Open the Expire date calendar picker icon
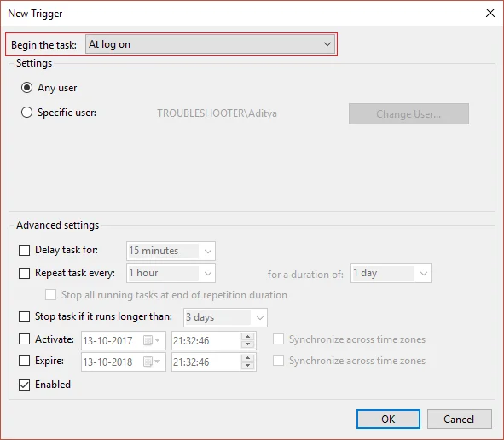The image size is (504, 440). click(152, 362)
